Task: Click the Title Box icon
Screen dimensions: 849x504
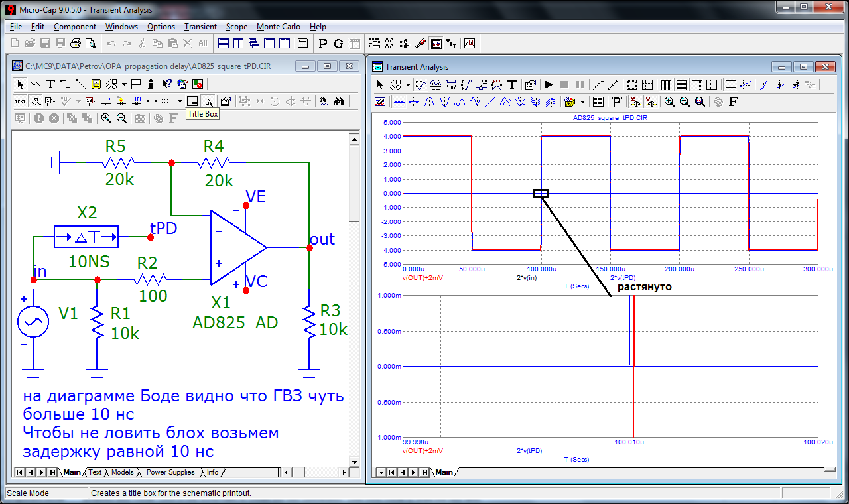Action: click(192, 101)
